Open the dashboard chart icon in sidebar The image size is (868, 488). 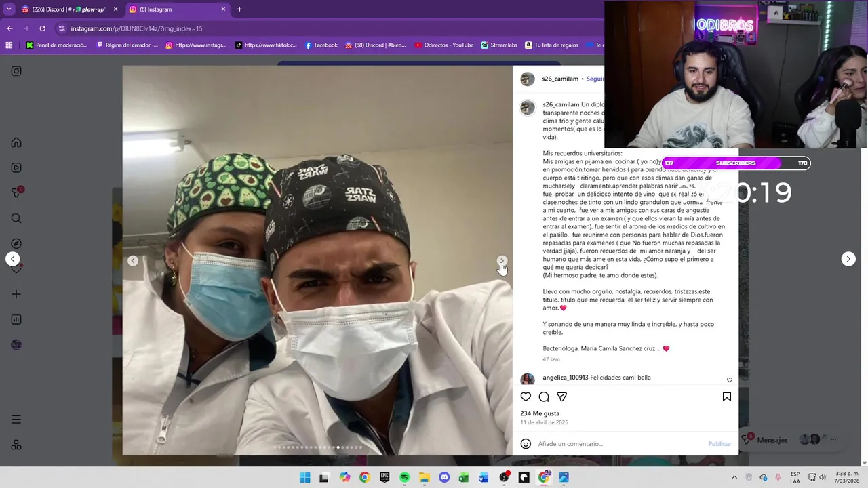[16, 319]
